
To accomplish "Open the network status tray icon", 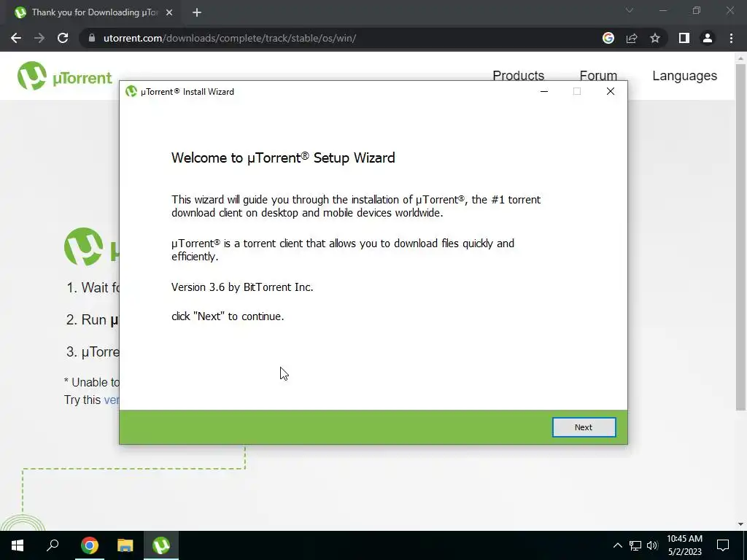I will point(635,545).
